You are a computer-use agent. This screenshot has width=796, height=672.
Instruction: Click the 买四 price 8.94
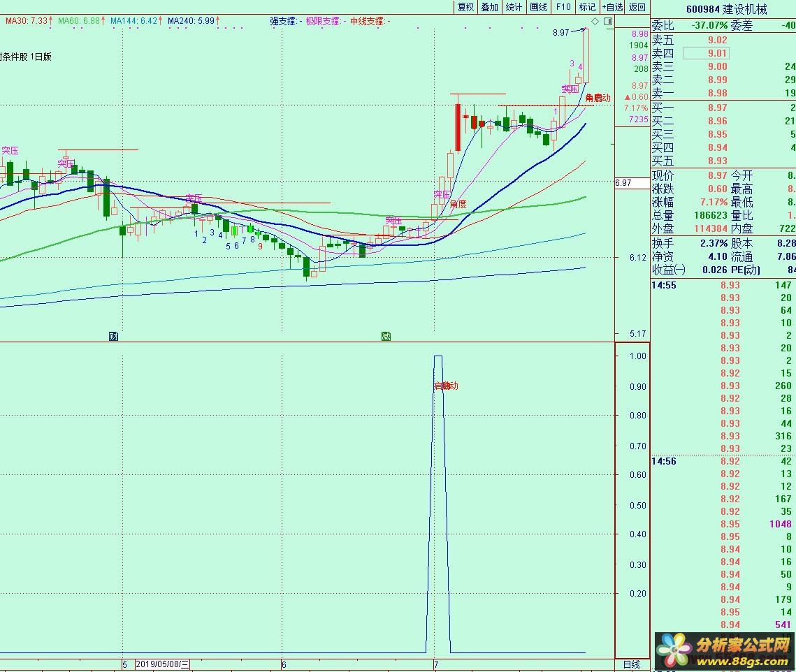point(717,147)
